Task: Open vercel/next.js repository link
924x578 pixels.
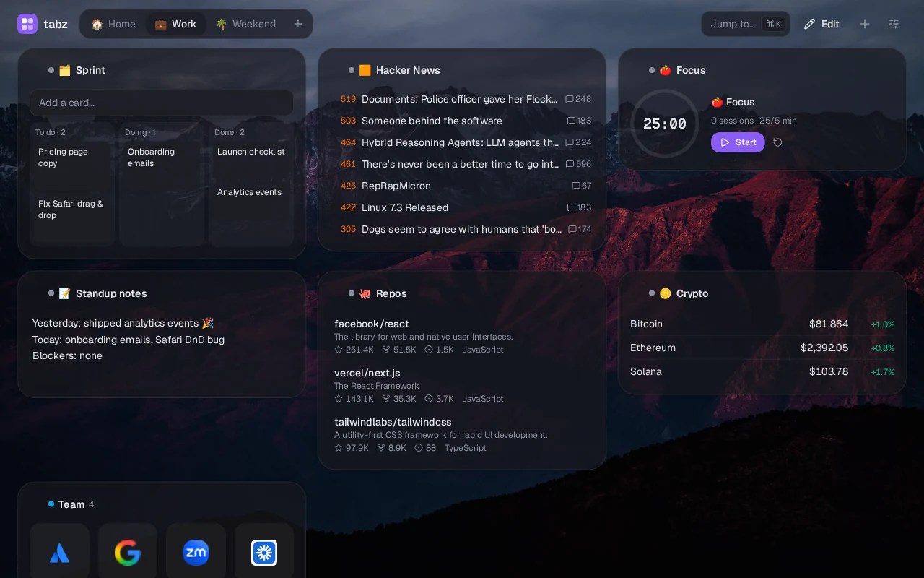Action: [367, 373]
